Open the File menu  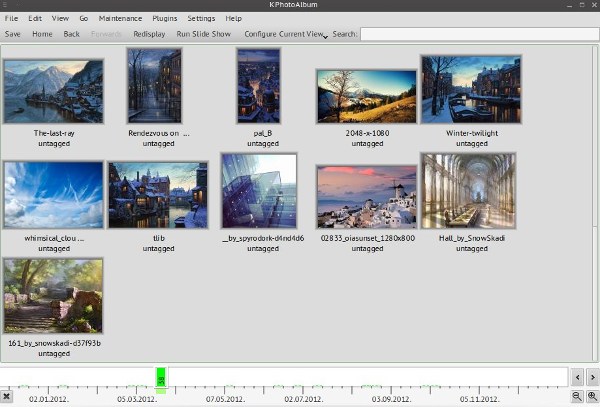point(11,18)
